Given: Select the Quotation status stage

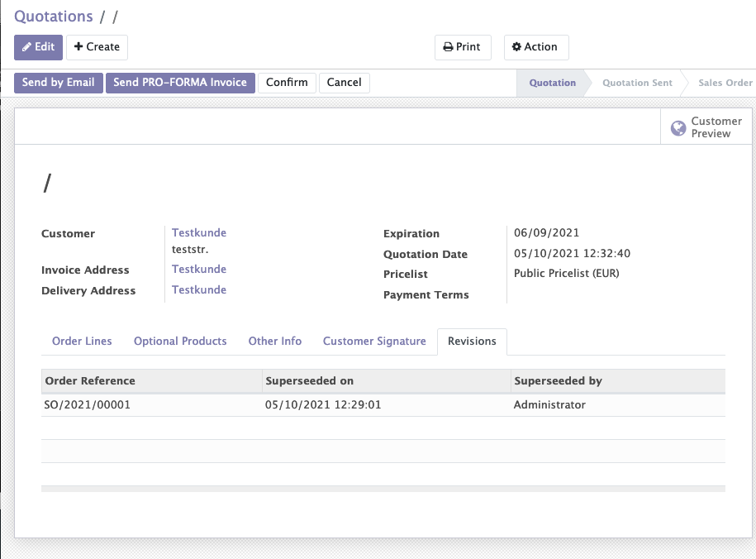Looking at the screenshot, I should pyautogui.click(x=553, y=83).
